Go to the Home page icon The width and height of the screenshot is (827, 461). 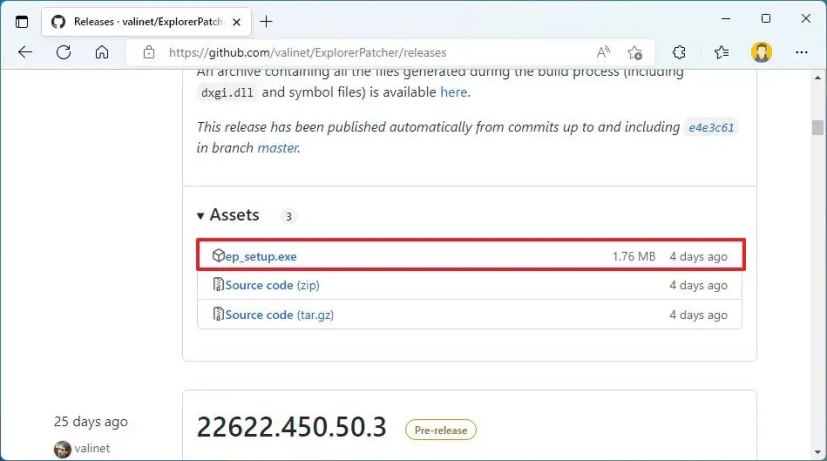[102, 52]
